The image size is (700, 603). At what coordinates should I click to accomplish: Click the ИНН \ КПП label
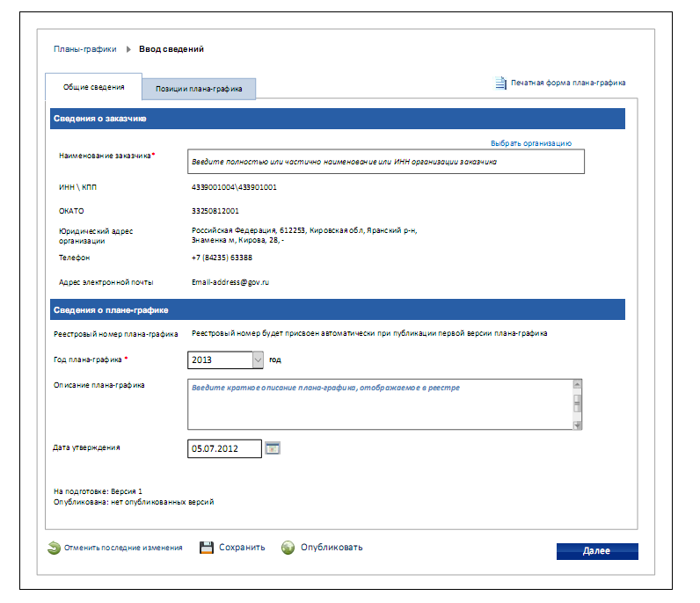(77, 187)
